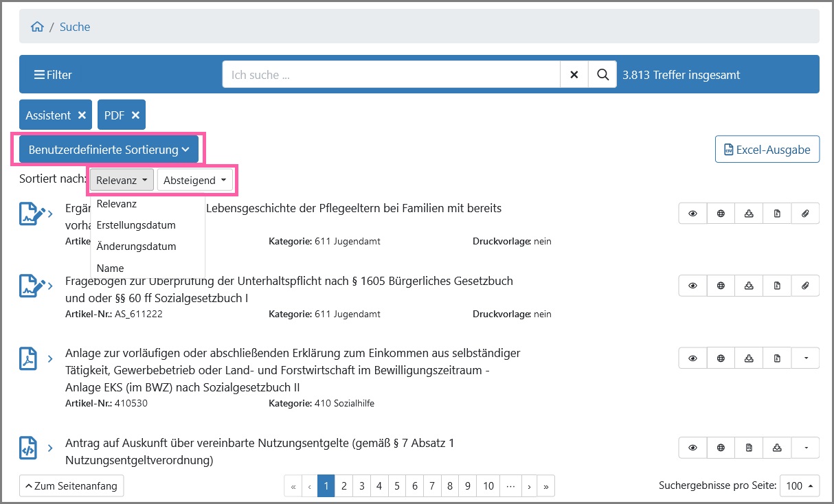
Task: Click the Anlage EKS PDF document icon
Action: (x=27, y=358)
